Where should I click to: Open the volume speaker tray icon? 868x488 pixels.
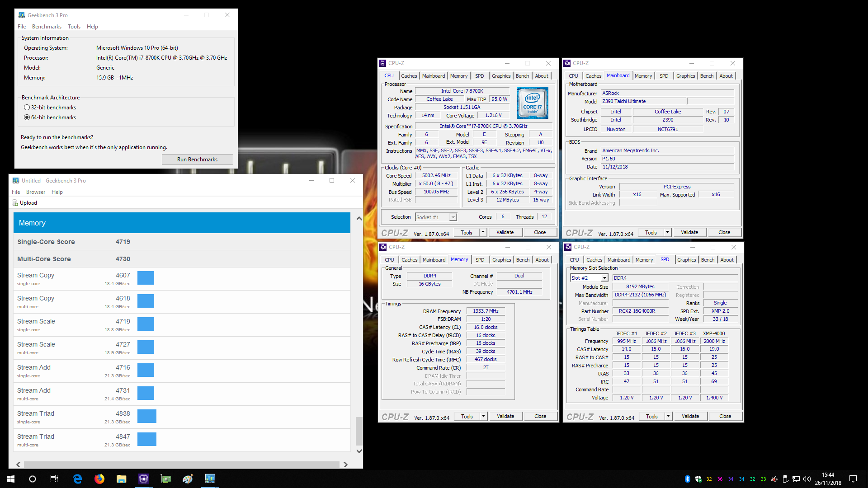tap(807, 479)
